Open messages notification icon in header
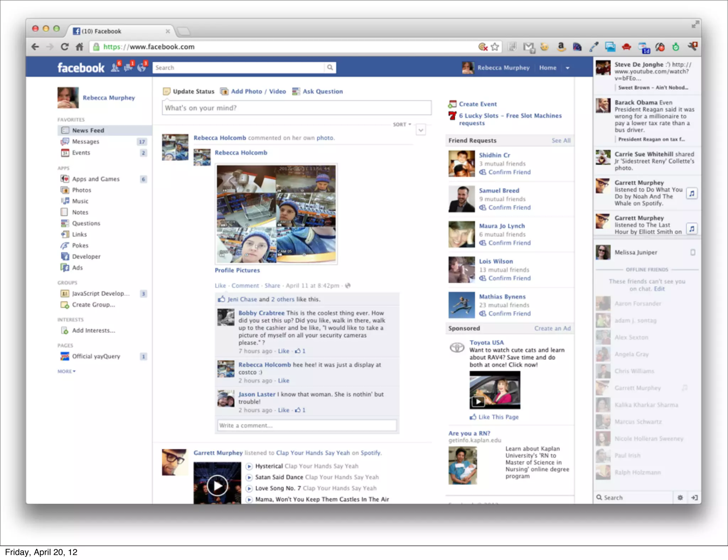The height and width of the screenshot is (560, 728). [128, 68]
